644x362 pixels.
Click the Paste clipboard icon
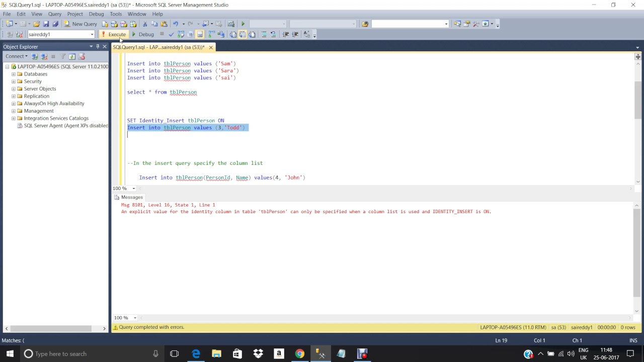click(x=164, y=24)
